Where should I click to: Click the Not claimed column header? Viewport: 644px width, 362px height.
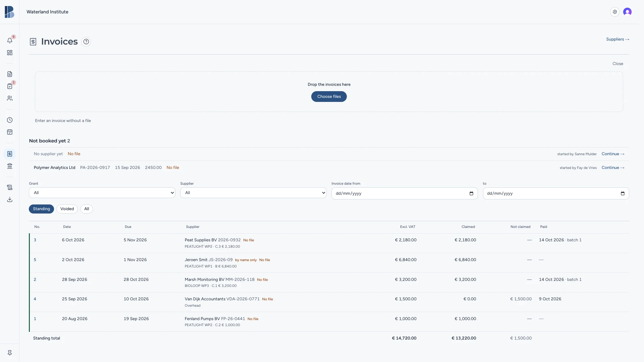tap(520, 227)
